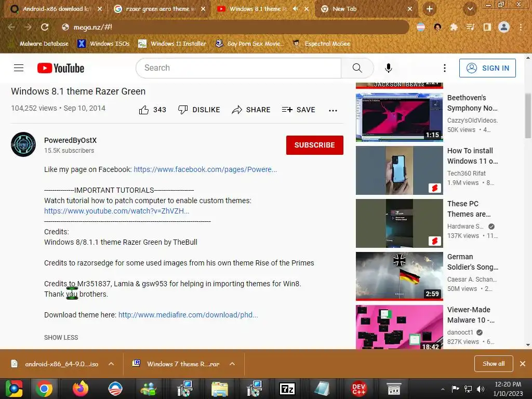Click Show all downloads button
Viewport: 532px width, 399px height.
494,364
